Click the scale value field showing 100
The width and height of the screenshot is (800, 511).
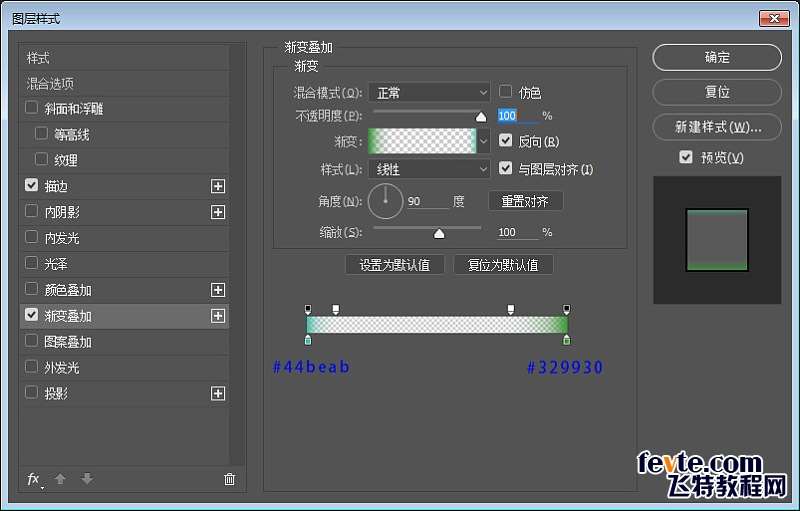pos(517,232)
